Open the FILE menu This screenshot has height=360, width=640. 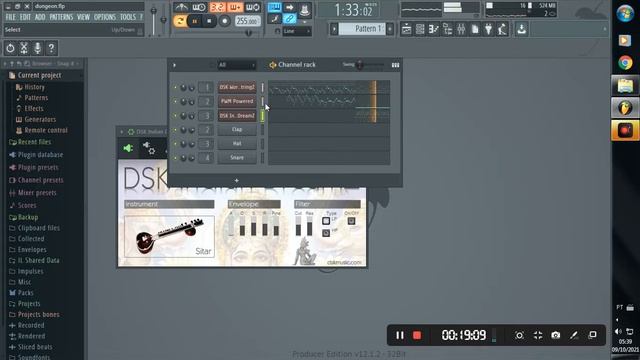[11, 17]
